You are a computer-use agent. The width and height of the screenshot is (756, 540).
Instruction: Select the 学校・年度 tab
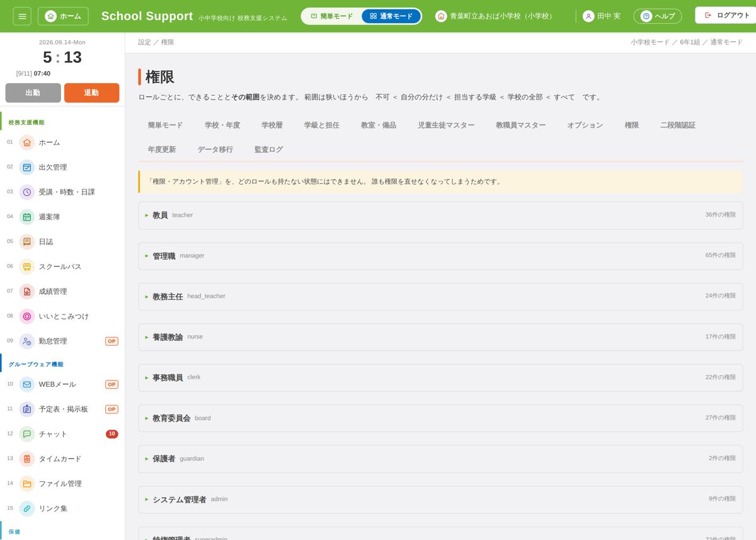click(x=222, y=125)
